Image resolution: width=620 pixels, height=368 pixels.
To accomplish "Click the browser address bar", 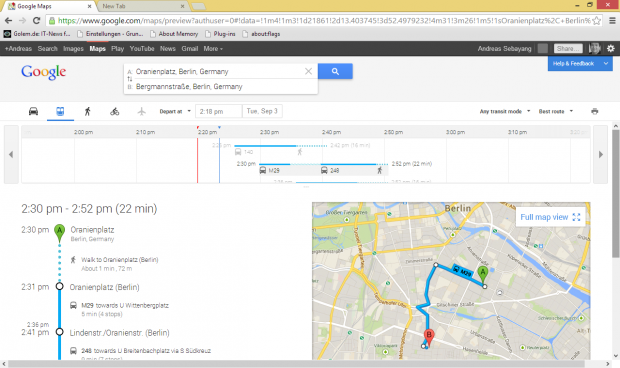I will (324, 21).
